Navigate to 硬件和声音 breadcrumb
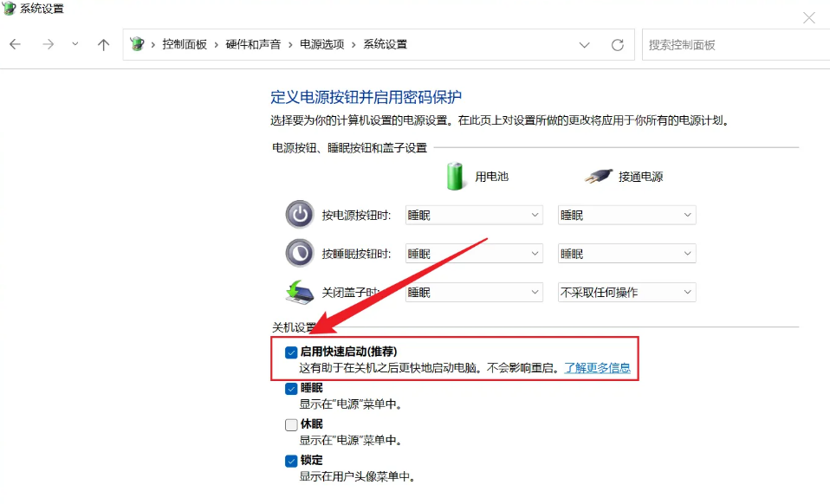830x504 pixels. [253, 45]
